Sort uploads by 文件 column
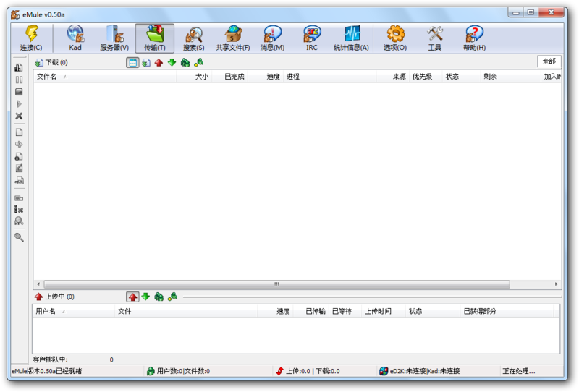Viewport: 579px width, 392px height. (x=186, y=312)
